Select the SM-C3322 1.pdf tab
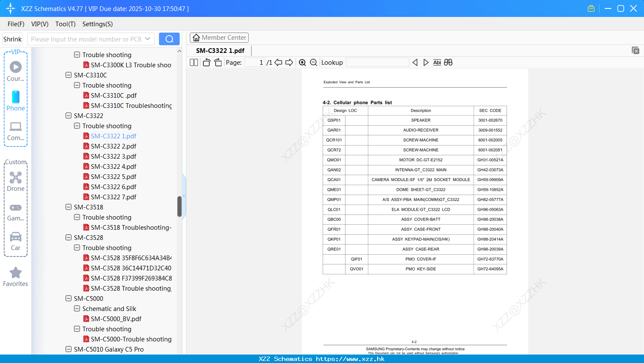 [220, 50]
